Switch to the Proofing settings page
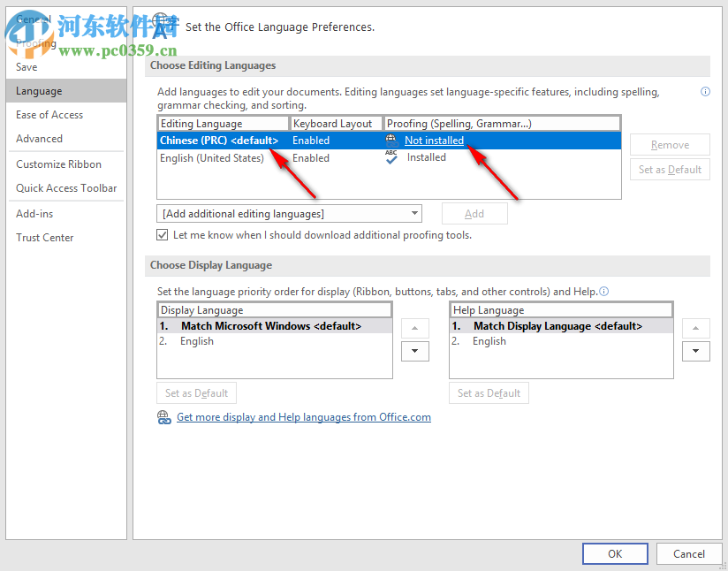Viewport: 728px width, 571px height. tap(35, 42)
